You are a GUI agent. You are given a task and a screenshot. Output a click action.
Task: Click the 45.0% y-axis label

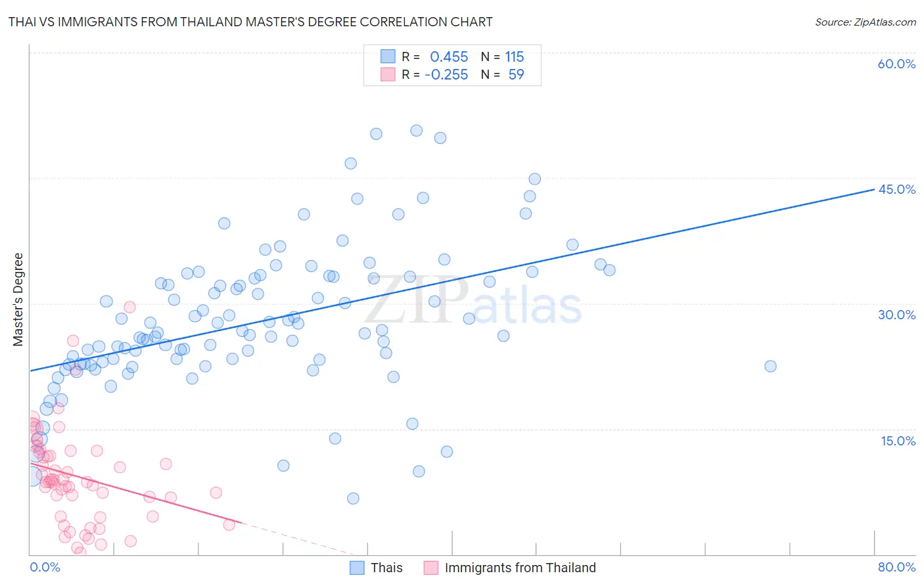pos(896,189)
